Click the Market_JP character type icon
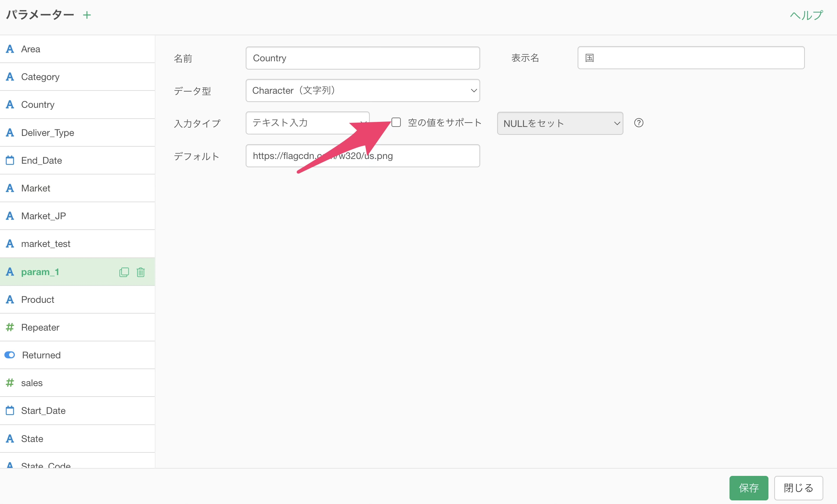 10,216
